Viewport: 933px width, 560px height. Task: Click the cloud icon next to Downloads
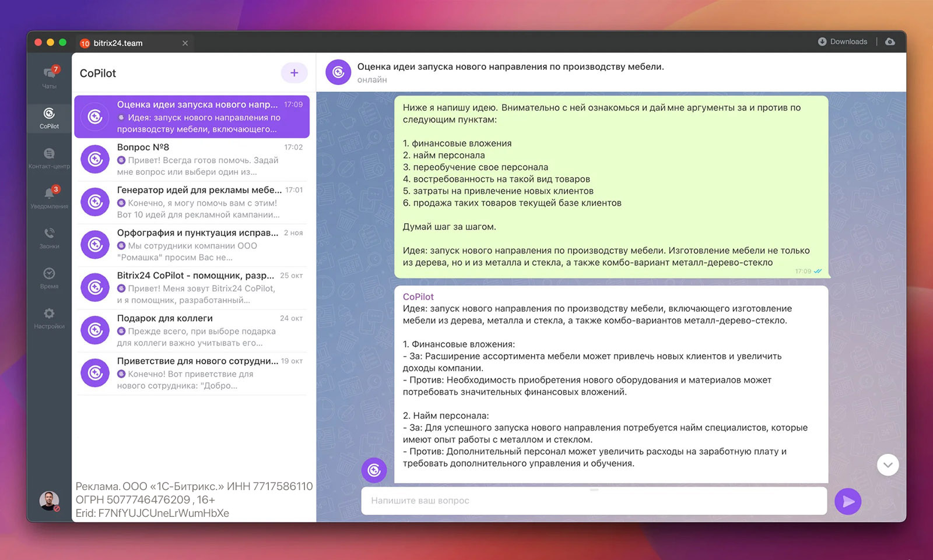click(890, 41)
